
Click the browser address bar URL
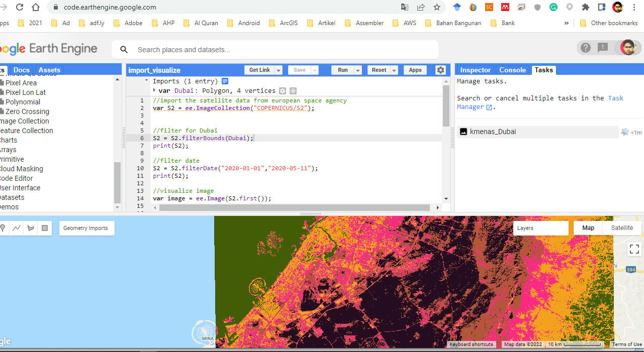[x=110, y=7]
